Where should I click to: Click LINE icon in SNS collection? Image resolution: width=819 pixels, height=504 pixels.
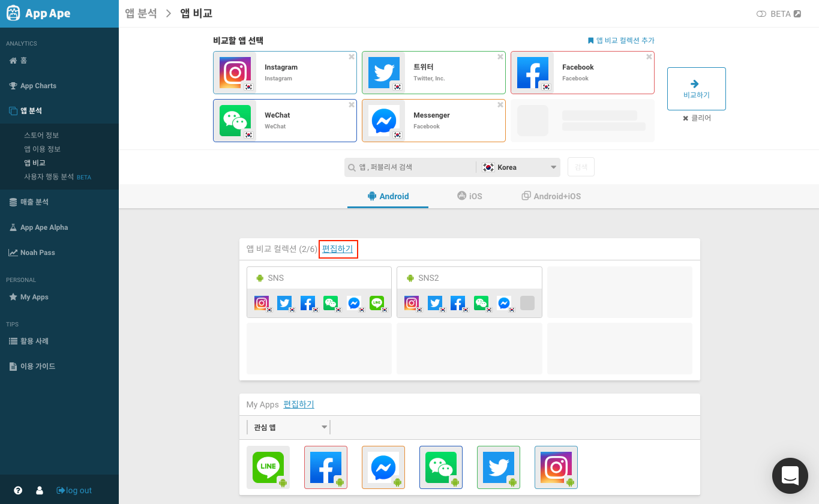377,303
